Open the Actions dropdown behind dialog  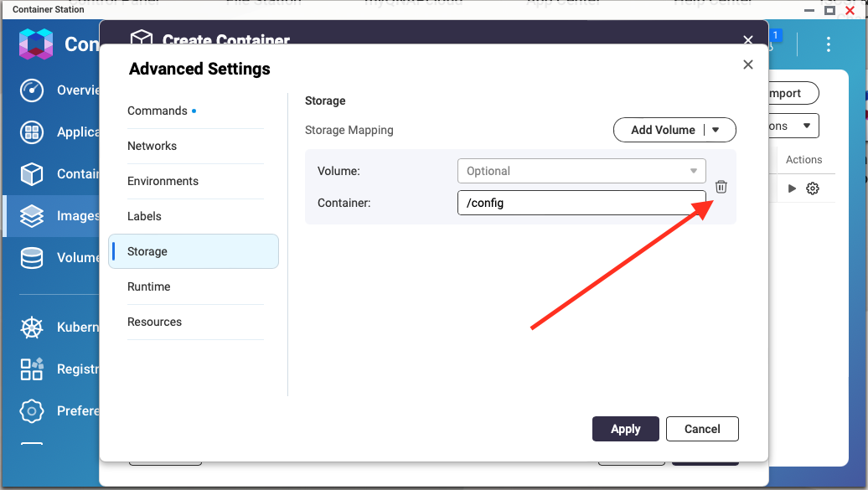tap(793, 126)
